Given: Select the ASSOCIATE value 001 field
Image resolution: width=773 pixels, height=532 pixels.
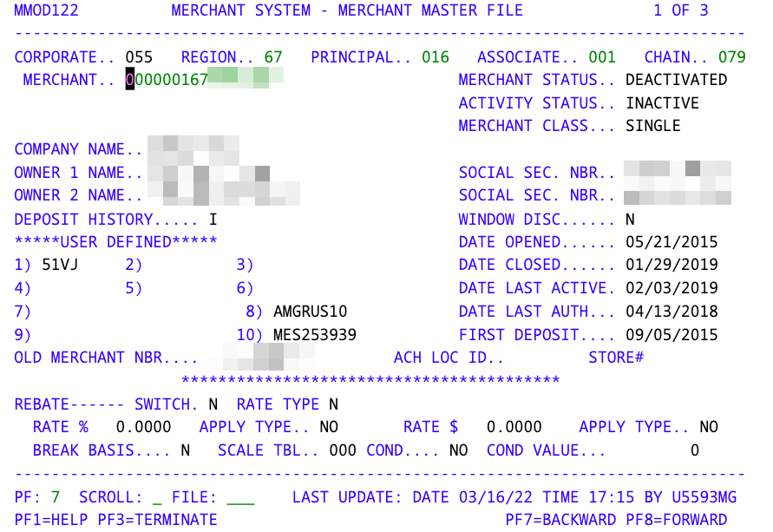Looking at the screenshot, I should (x=602, y=56).
